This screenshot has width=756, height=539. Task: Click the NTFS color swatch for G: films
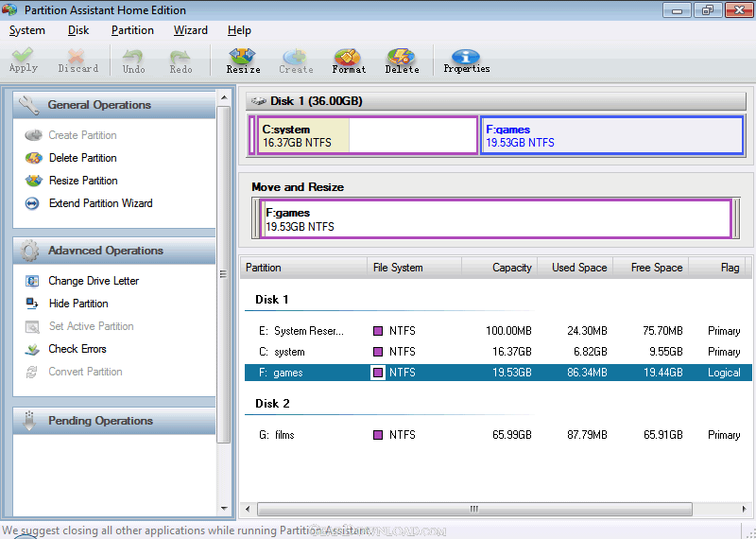tap(378, 435)
